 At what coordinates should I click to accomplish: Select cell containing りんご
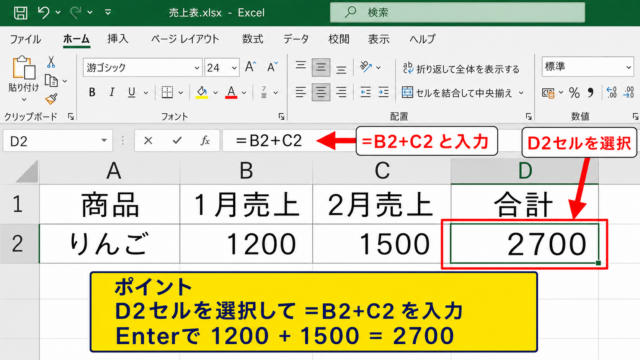109,244
